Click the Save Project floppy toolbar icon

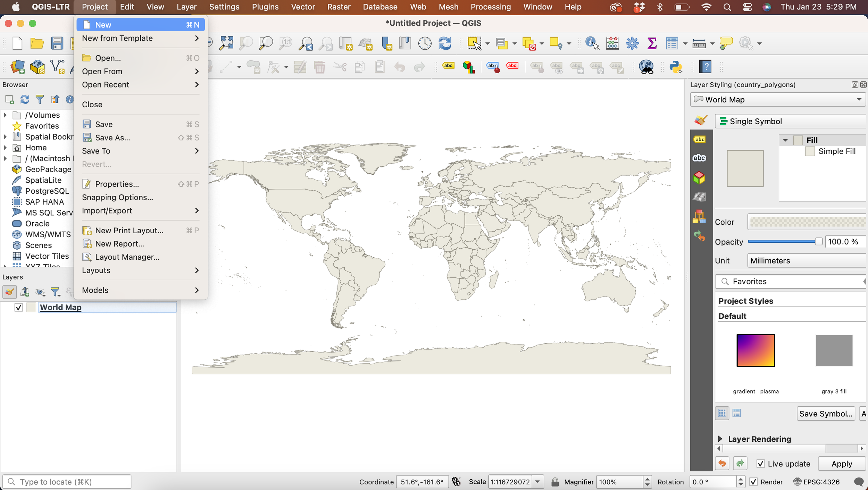pos(57,43)
